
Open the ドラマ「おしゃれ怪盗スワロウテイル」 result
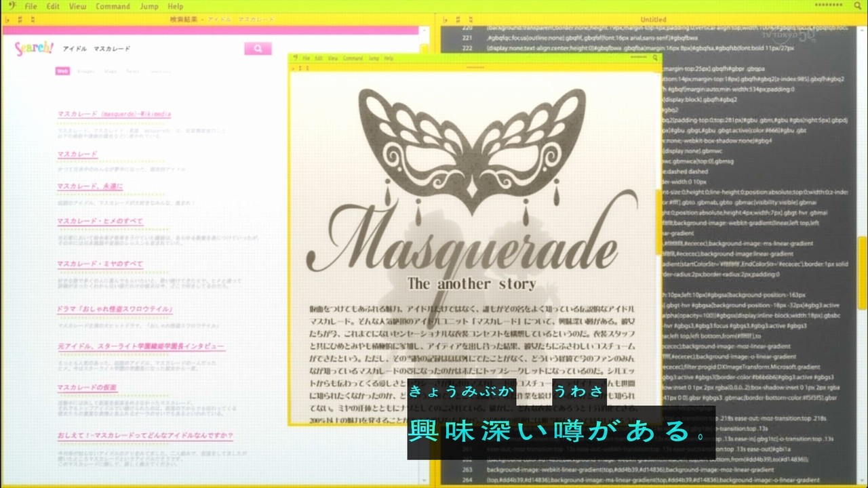point(115,309)
